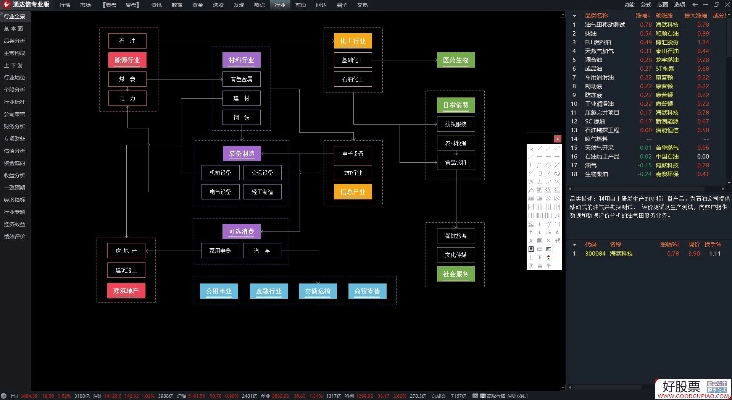The width and height of the screenshot is (732, 400).
Task: Close the floating drawing tools palette
Action: click(x=556, y=138)
